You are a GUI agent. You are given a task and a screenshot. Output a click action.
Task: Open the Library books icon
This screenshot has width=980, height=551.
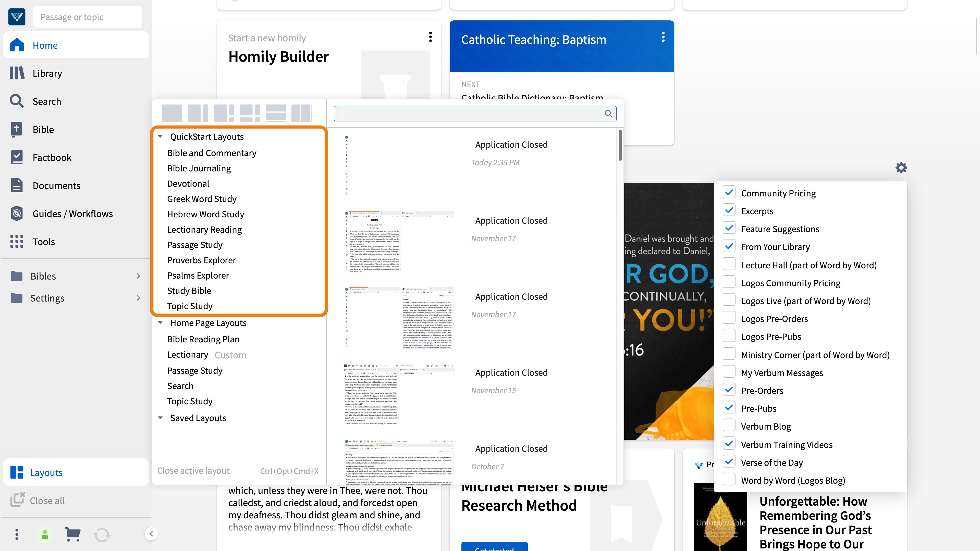coord(17,73)
